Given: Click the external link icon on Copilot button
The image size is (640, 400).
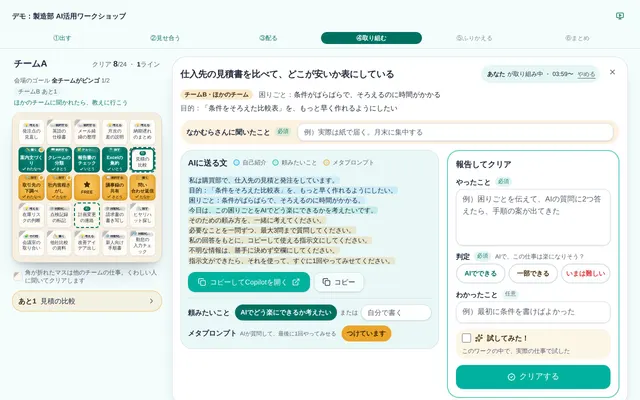Looking at the screenshot, I should point(296,282).
